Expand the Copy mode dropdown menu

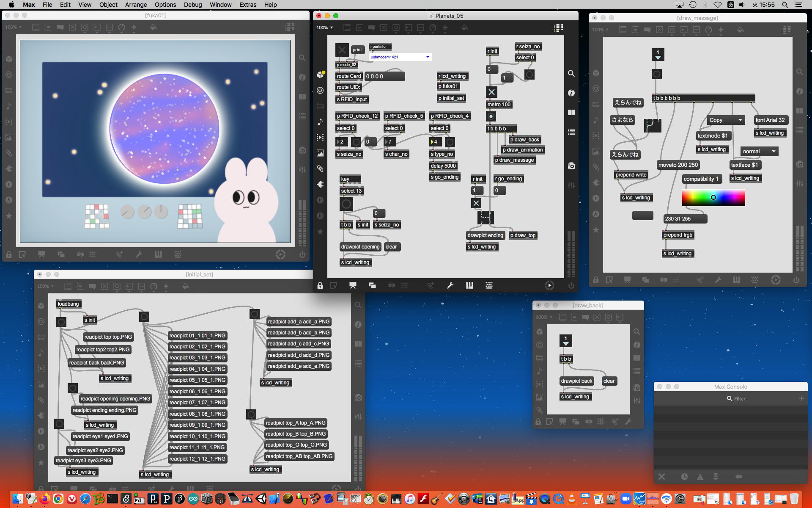tap(740, 120)
